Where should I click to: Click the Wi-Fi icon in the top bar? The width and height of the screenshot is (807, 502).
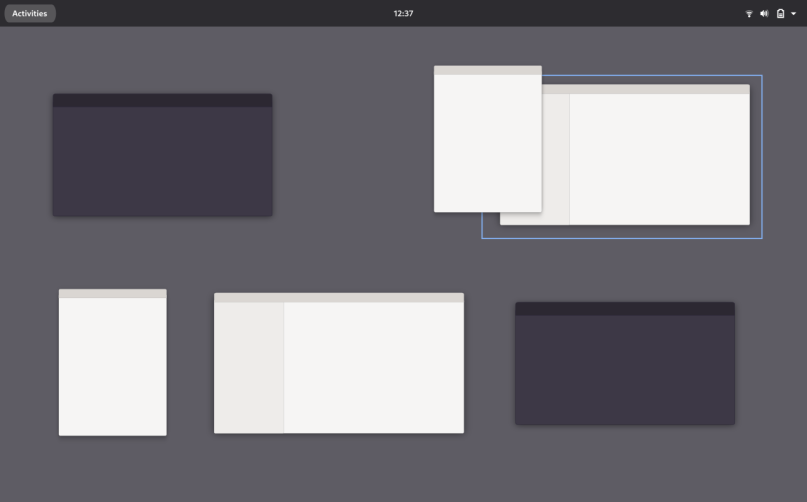pyautogui.click(x=749, y=14)
